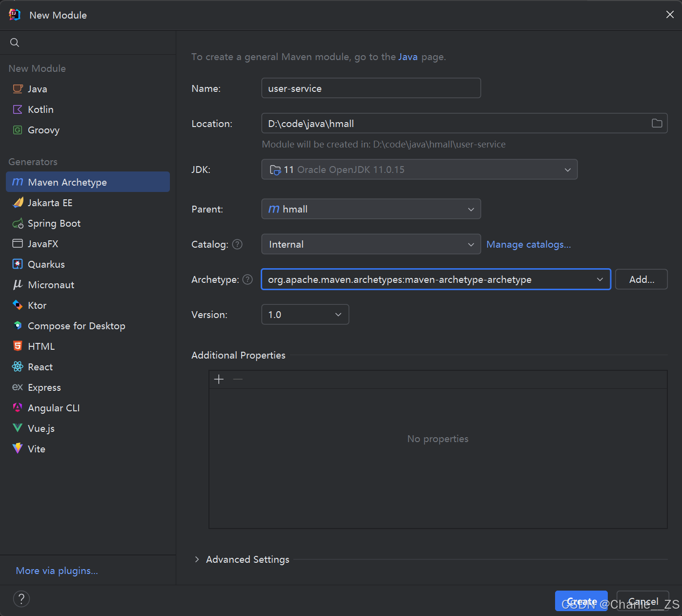Viewport: 682px width, 616px height.
Task: Click the IntelliJ logo in title bar
Action: [15, 15]
